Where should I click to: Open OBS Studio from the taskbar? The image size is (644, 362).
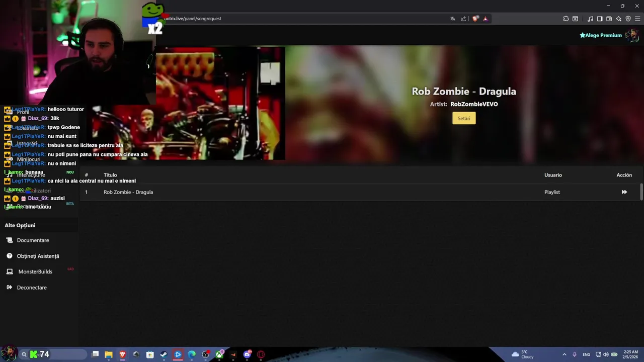point(205,354)
